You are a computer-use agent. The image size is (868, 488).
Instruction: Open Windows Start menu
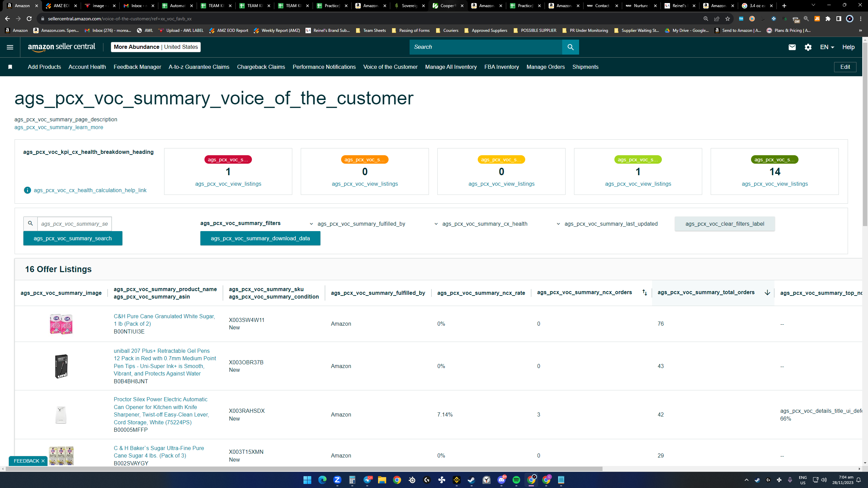pos(307,480)
